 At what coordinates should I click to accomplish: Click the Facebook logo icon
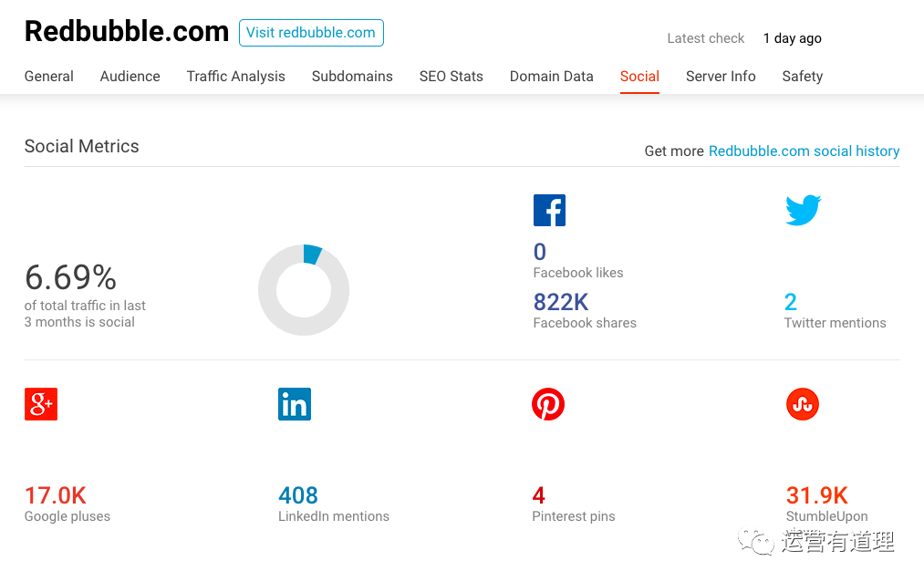click(x=549, y=211)
